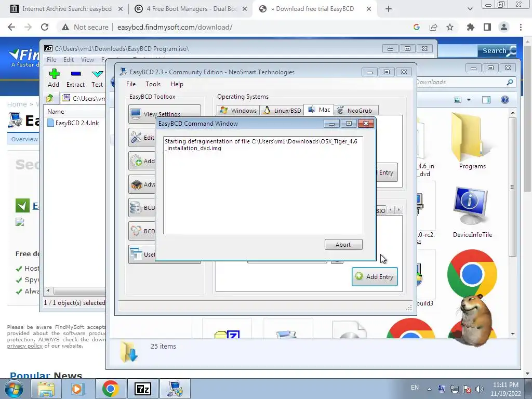Open the Windows Start button
Viewport: 532px width, 399px height.
[14, 389]
